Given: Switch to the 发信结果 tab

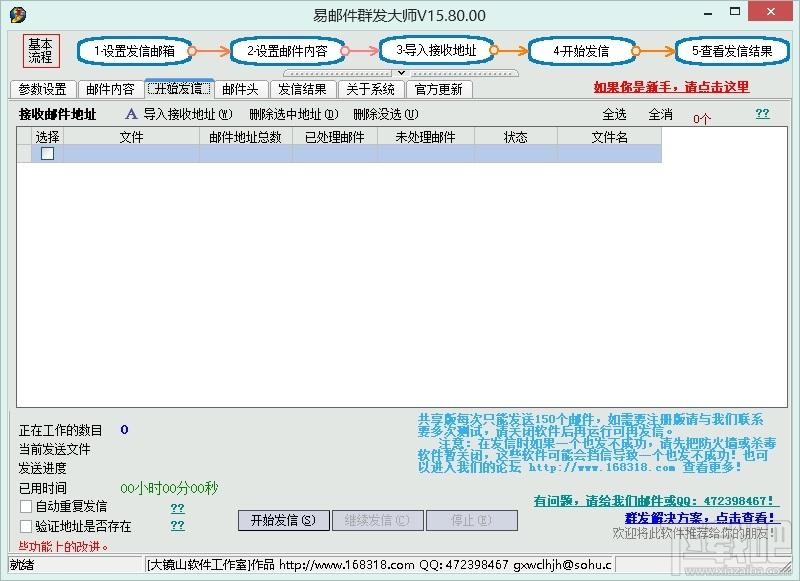Looking at the screenshot, I should 301,89.
